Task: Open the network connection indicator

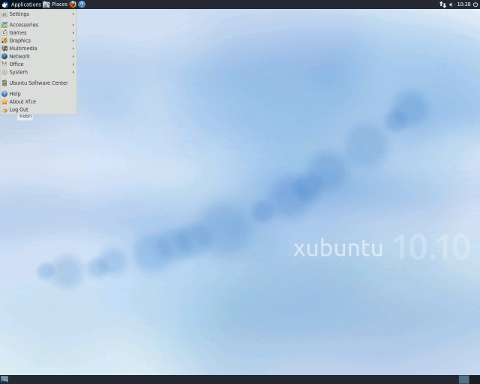Action: (x=442, y=4)
